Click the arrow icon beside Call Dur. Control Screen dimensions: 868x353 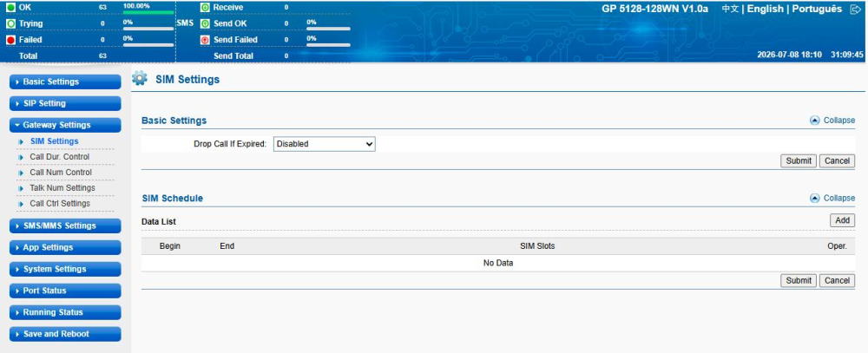(x=21, y=157)
